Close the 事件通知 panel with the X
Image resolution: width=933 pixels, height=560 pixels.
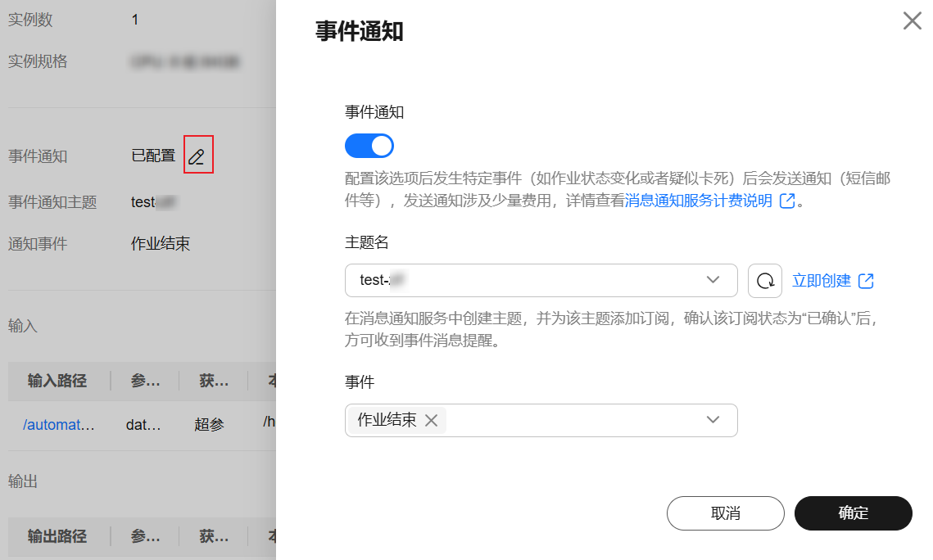click(913, 20)
